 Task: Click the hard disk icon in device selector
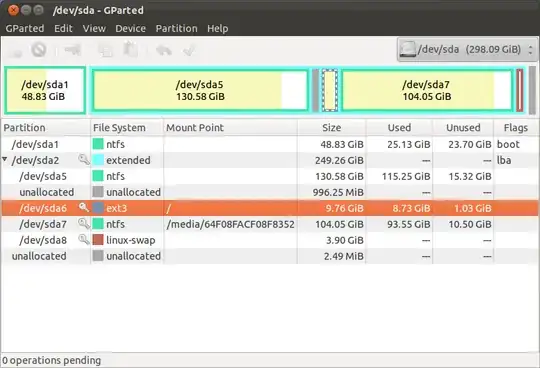407,50
